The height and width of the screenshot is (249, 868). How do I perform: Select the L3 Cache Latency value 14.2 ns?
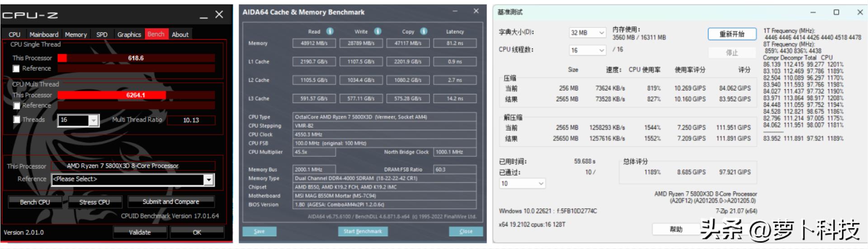pyautogui.click(x=455, y=99)
